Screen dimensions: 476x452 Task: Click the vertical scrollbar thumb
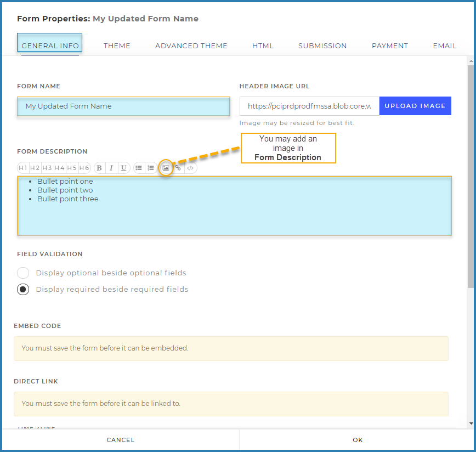pyautogui.click(x=471, y=177)
